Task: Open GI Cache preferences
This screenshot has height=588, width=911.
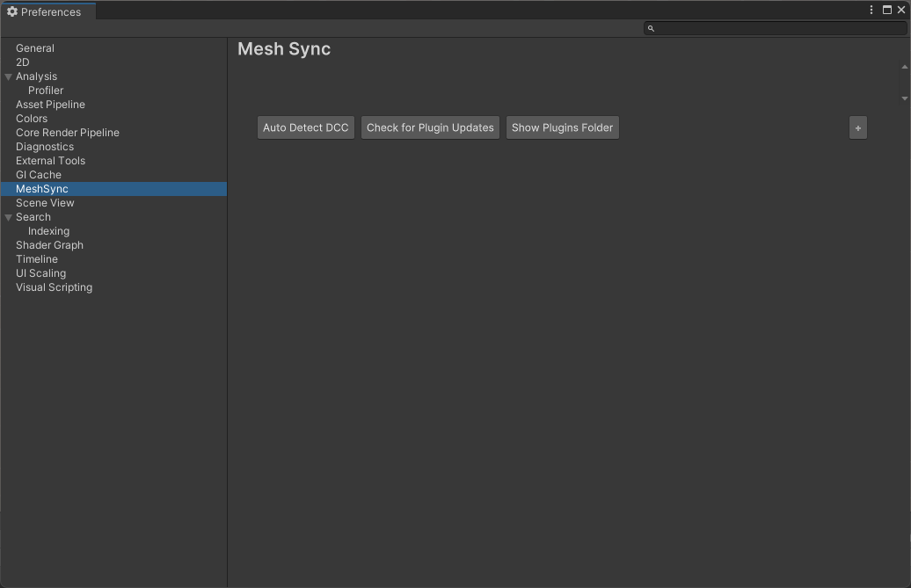Action: coord(113,175)
